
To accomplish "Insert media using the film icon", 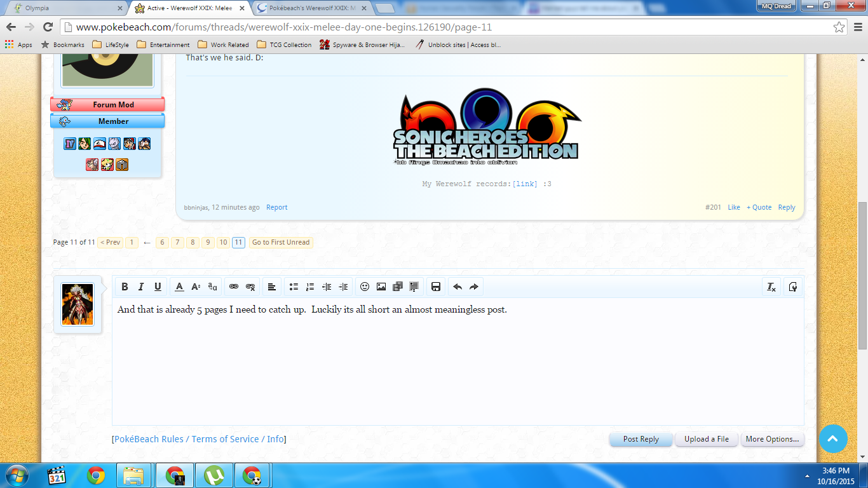I will tap(398, 287).
